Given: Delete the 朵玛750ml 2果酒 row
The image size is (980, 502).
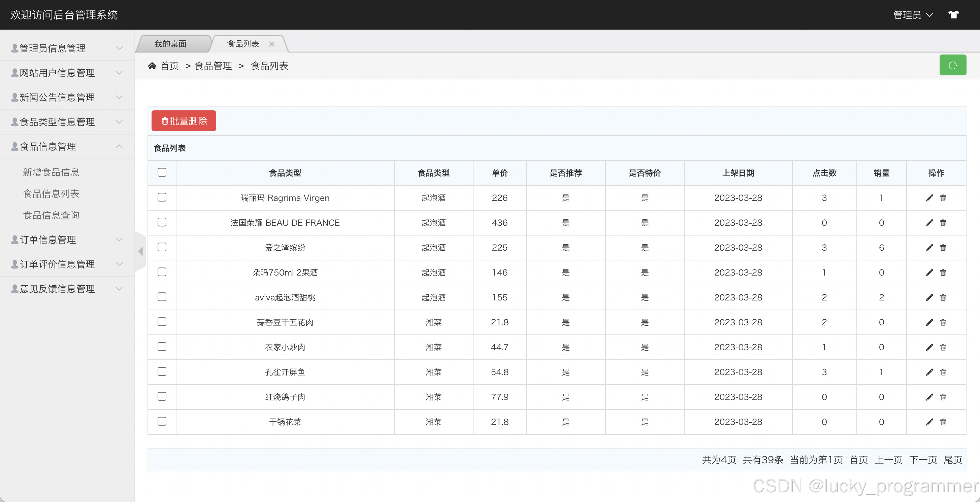Looking at the screenshot, I should 943,273.
